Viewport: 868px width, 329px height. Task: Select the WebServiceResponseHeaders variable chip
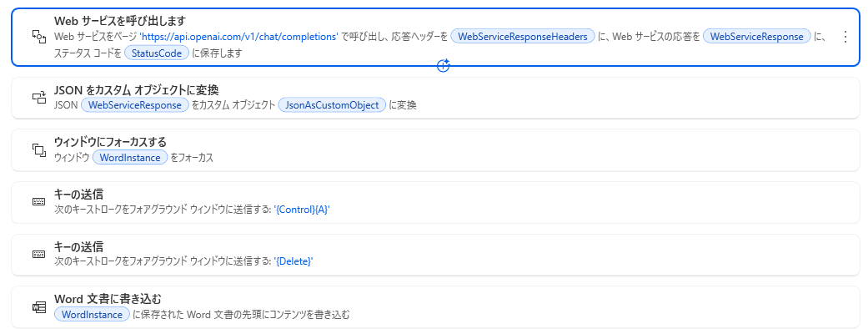point(523,37)
